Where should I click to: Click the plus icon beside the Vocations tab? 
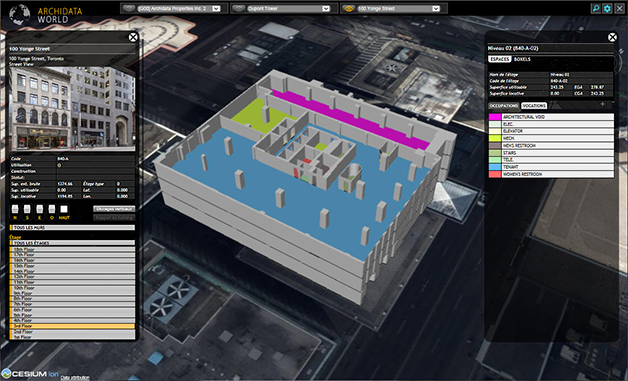[602, 104]
